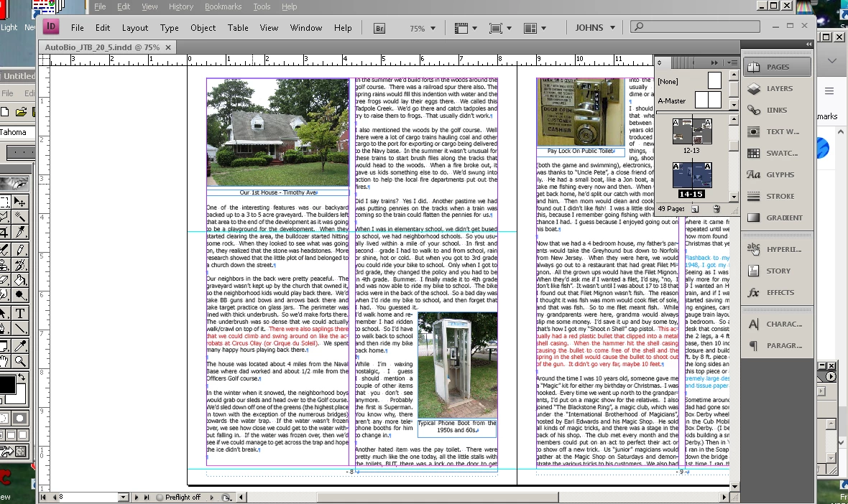Collapse the panel dock with double arrows
This screenshot has width=848, height=504.
click(x=809, y=44)
